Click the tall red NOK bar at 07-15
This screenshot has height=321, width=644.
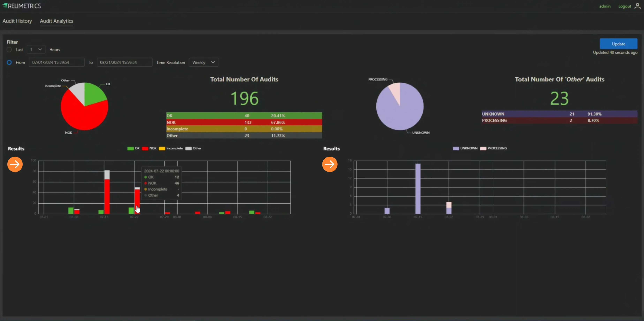tap(107, 196)
